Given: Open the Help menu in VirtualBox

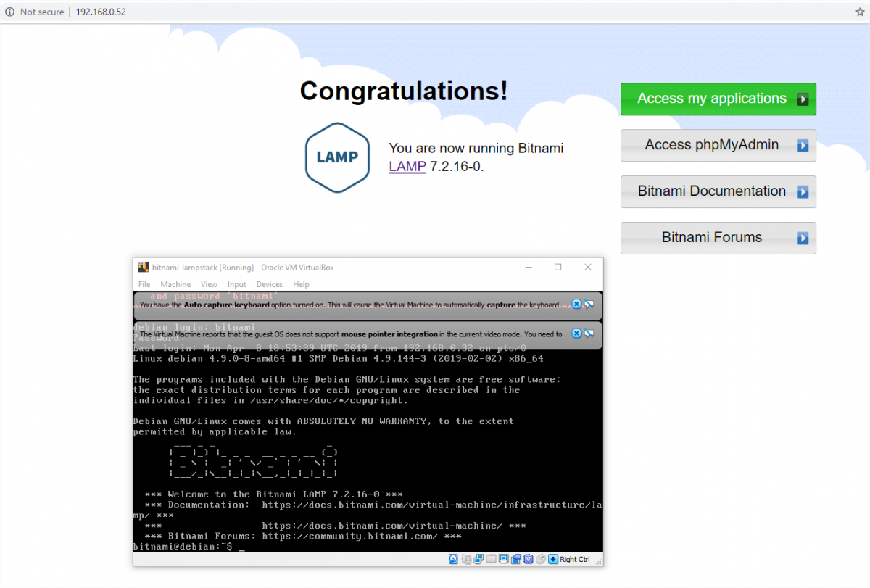Looking at the screenshot, I should 301,284.
